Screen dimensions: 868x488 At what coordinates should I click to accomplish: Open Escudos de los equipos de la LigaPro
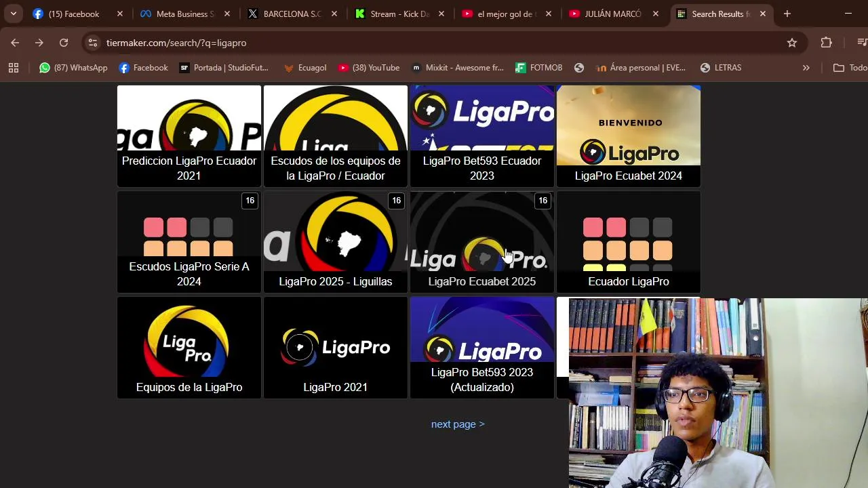336,136
